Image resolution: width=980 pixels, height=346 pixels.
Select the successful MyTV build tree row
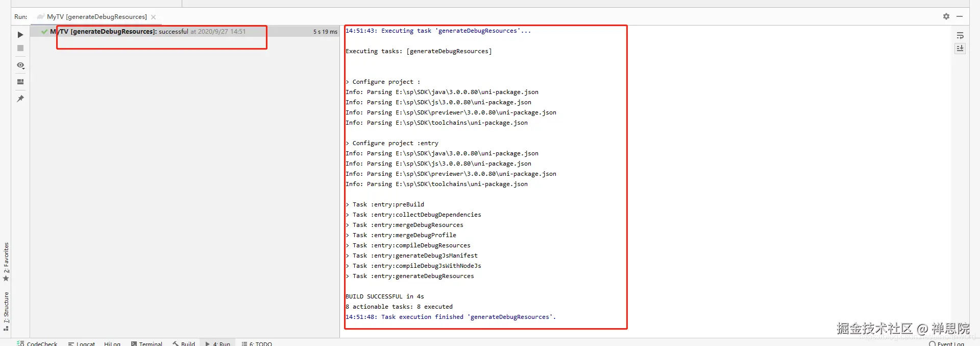tap(185, 32)
